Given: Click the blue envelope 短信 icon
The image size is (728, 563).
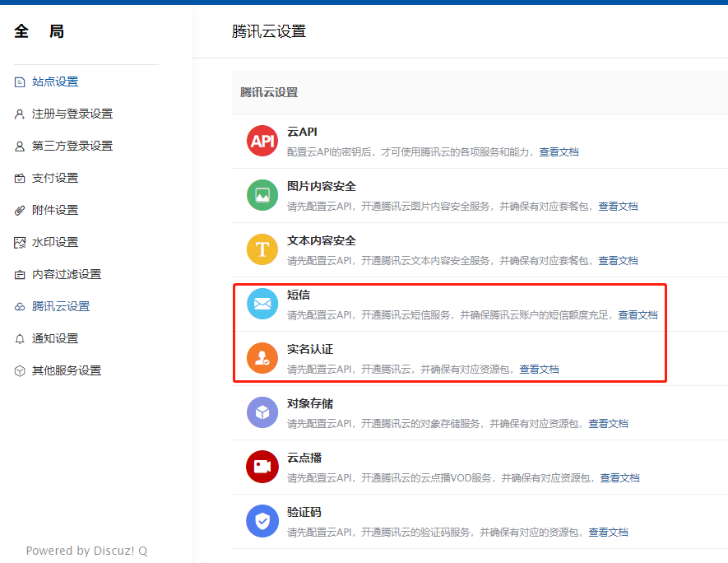Looking at the screenshot, I should pyautogui.click(x=262, y=304).
